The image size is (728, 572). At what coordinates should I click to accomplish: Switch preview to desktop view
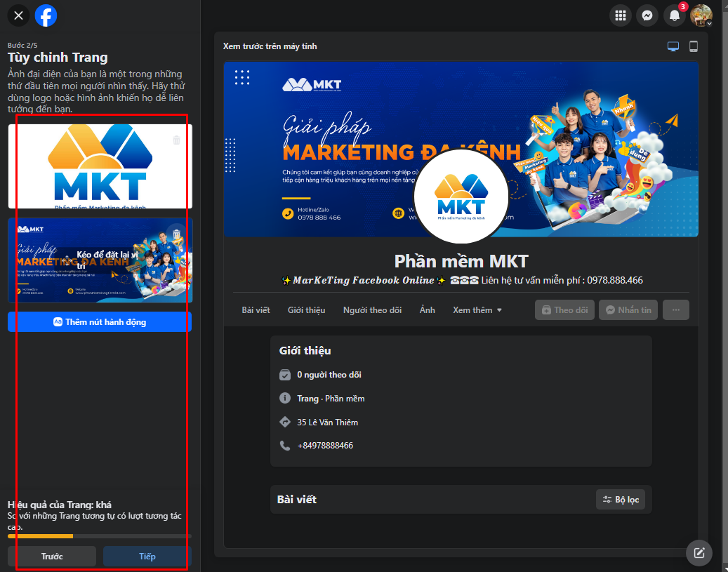point(673,46)
